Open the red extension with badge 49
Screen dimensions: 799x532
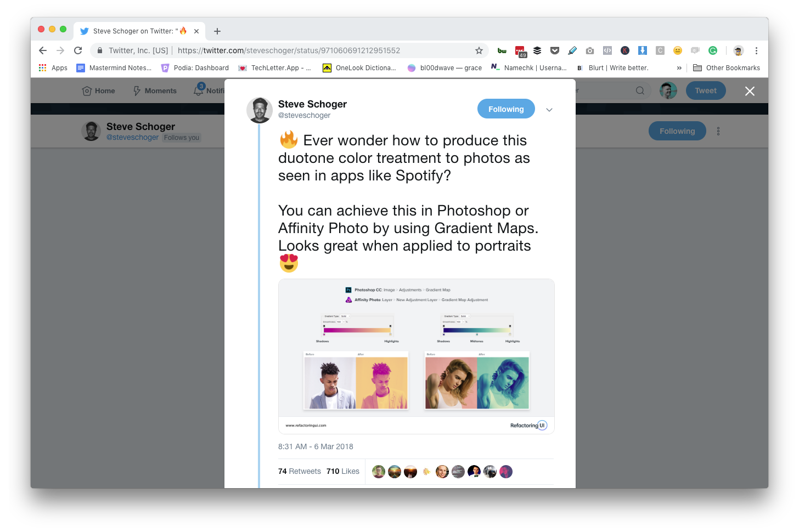(x=520, y=51)
